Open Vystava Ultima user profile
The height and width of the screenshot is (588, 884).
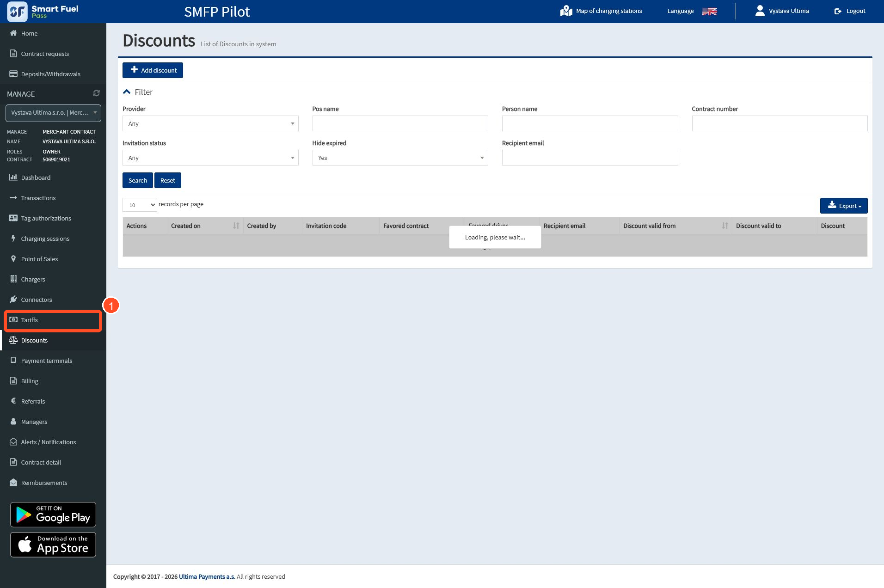(x=782, y=11)
